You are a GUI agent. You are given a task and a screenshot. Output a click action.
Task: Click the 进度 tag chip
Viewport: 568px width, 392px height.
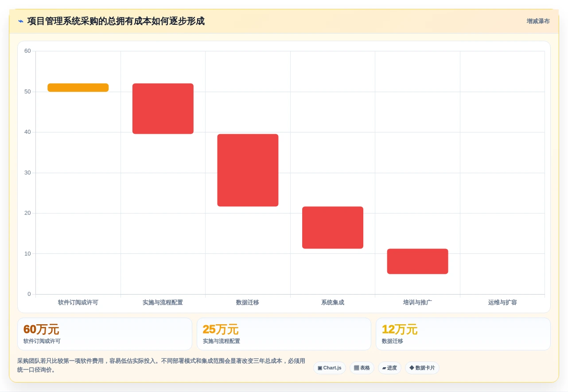[389, 368]
